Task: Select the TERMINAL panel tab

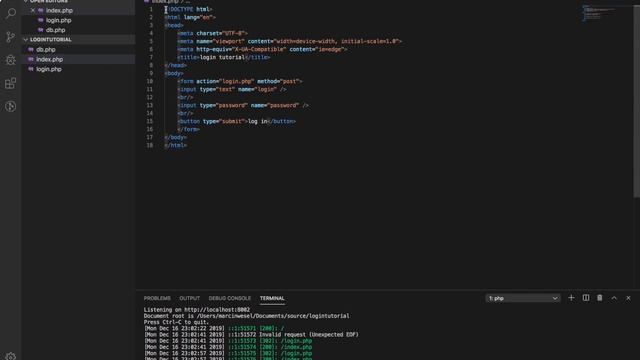Action: tap(272, 298)
